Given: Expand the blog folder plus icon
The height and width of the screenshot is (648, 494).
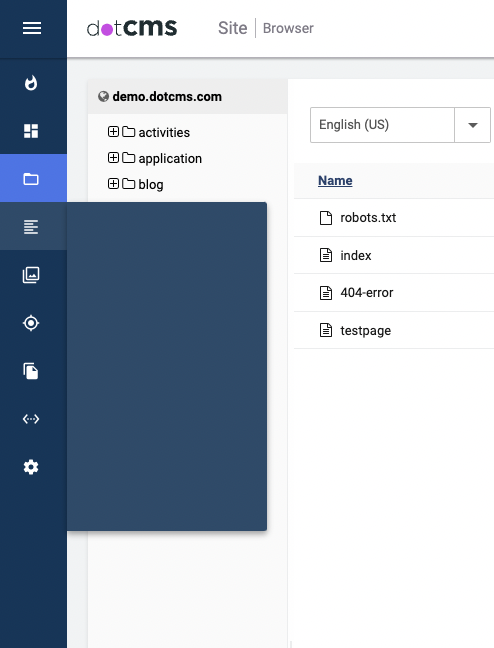Looking at the screenshot, I should click(113, 183).
